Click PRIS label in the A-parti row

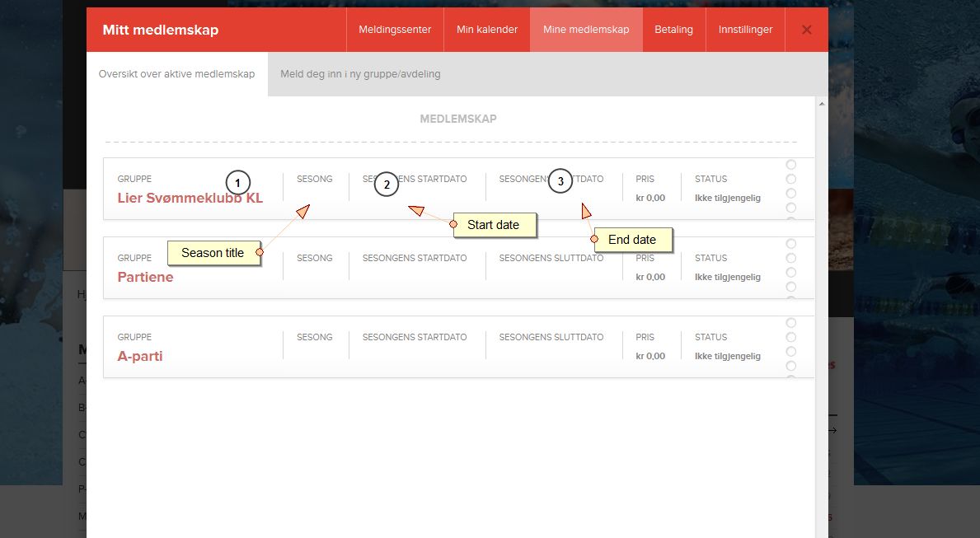(x=645, y=337)
